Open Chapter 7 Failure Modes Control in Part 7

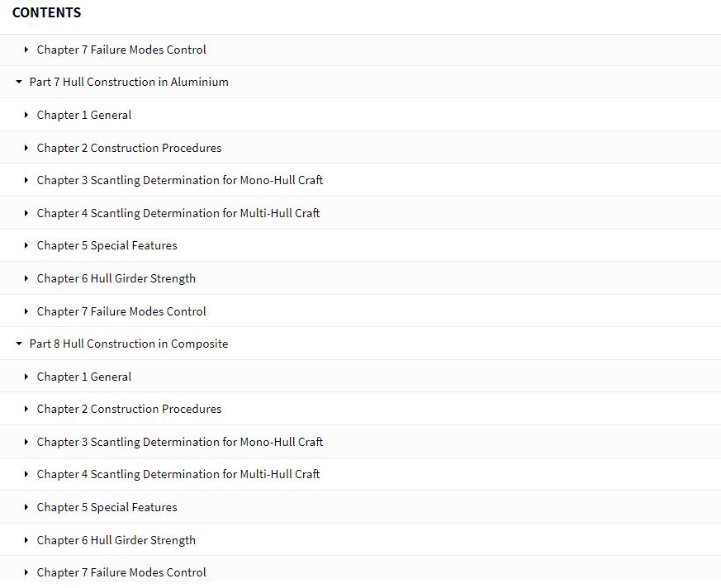[121, 311]
